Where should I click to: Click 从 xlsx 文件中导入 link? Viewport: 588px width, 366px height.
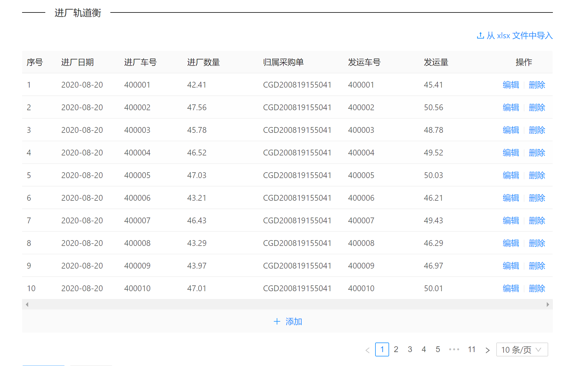(x=519, y=35)
